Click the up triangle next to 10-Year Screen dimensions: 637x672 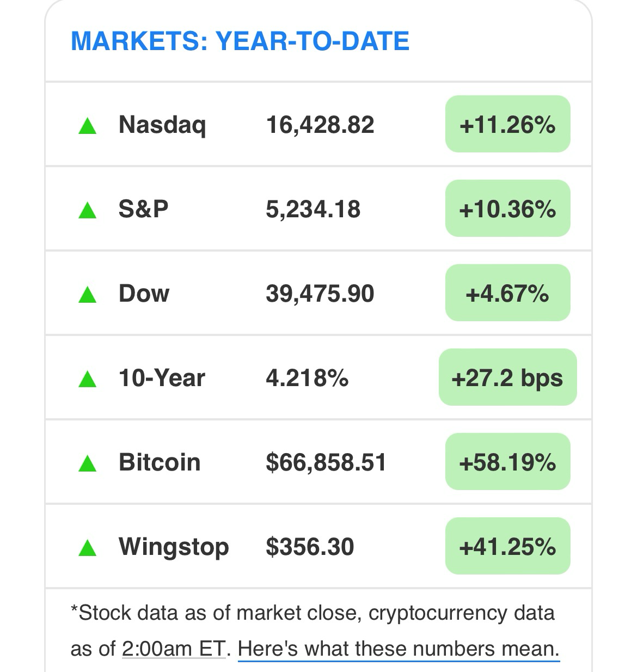(x=88, y=379)
